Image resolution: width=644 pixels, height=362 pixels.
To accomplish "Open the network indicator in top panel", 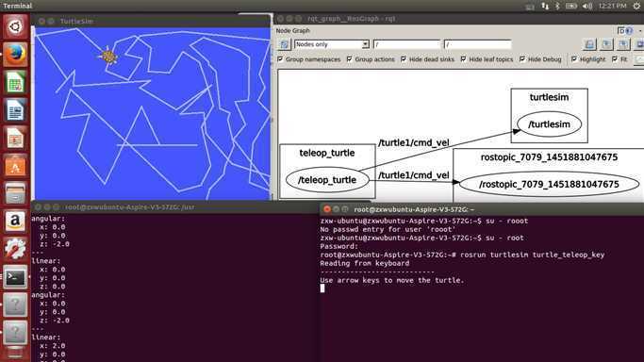I will pyautogui.click(x=545, y=6).
